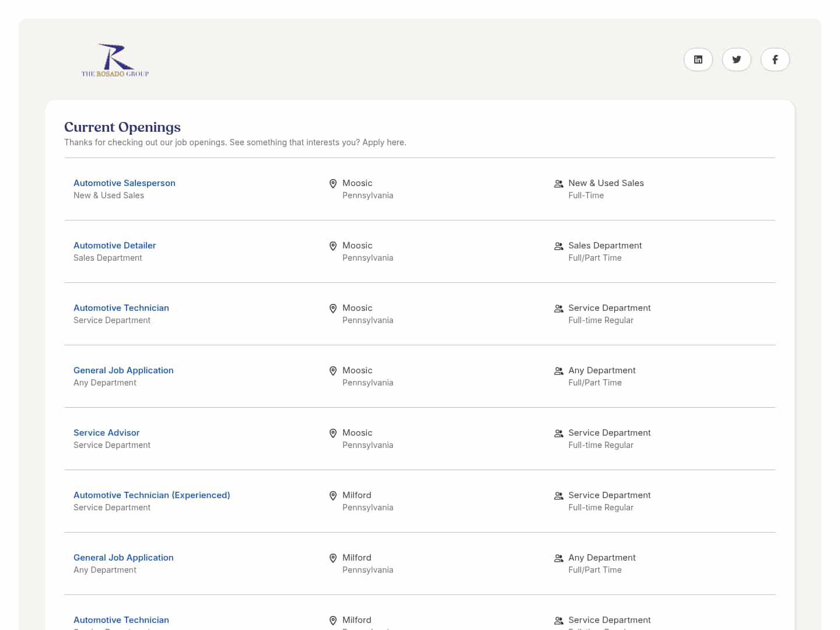Open the Automotive Salesperson job listing

coord(124,183)
